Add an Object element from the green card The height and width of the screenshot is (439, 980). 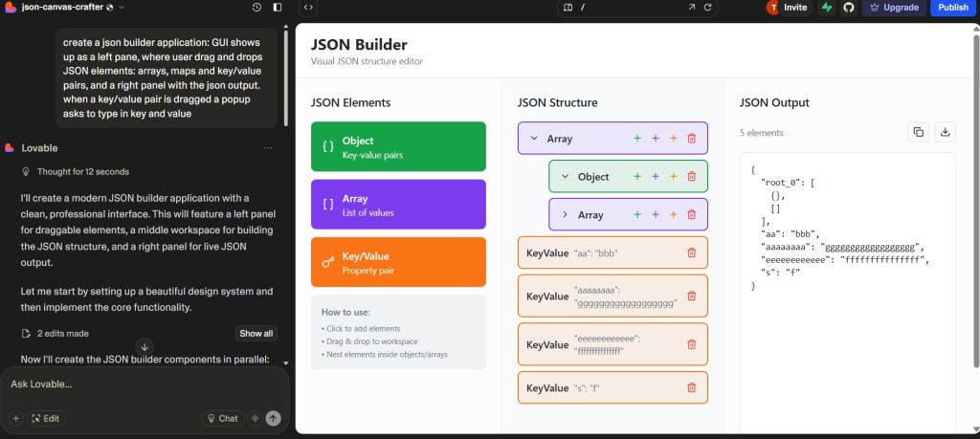398,146
